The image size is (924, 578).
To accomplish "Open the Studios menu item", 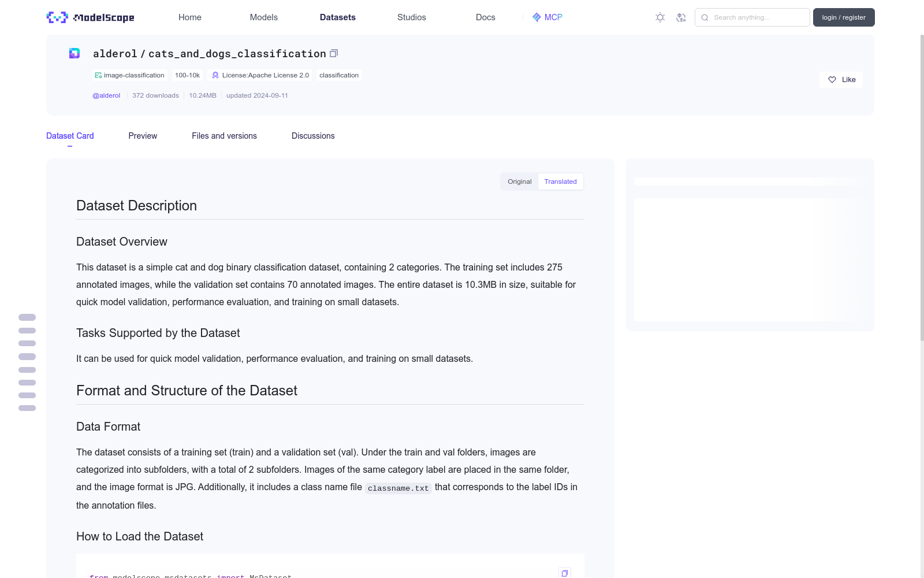I will (411, 17).
